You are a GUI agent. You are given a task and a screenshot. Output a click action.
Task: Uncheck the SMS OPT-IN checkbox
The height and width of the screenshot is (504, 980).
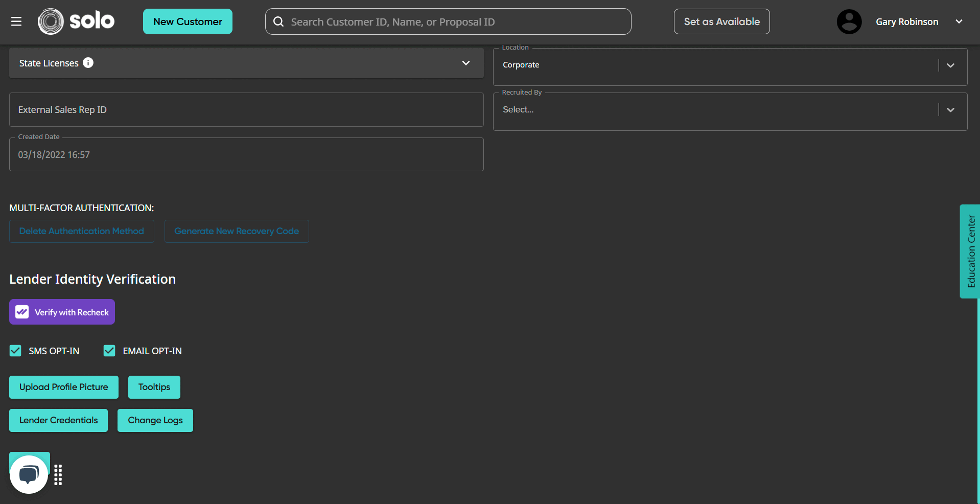coord(15,351)
